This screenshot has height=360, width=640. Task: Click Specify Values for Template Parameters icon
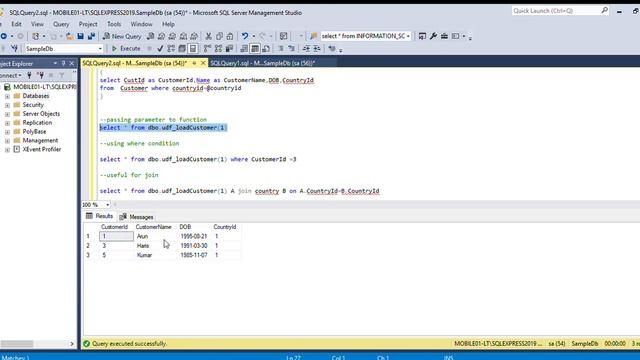332,49
